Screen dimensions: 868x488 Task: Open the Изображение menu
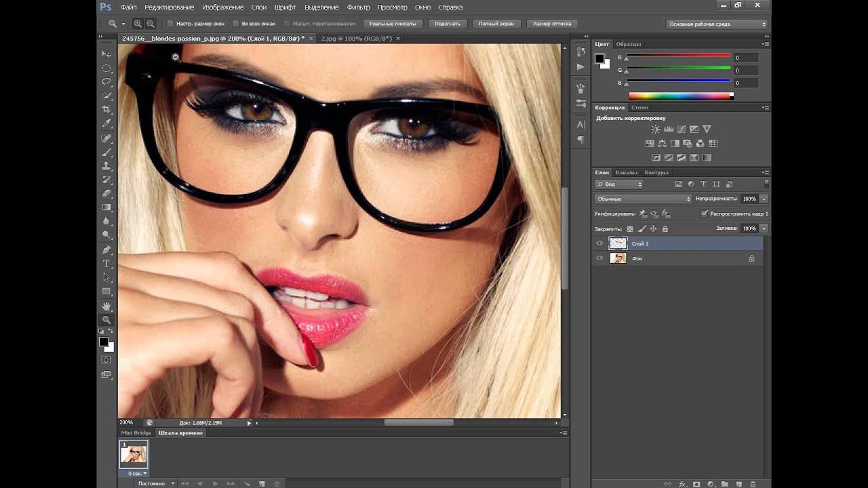tap(222, 7)
